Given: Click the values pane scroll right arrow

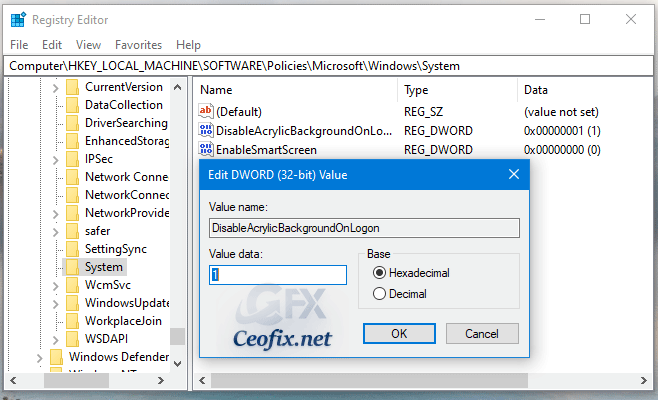Looking at the screenshot, I should pos(644,380).
